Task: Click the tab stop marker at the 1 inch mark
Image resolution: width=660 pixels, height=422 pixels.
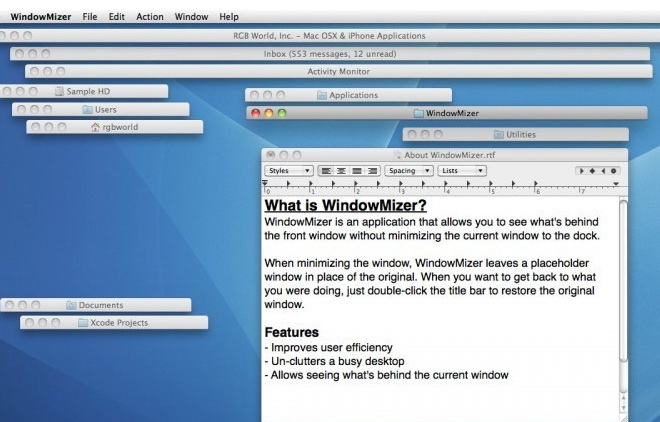Action: (311, 184)
